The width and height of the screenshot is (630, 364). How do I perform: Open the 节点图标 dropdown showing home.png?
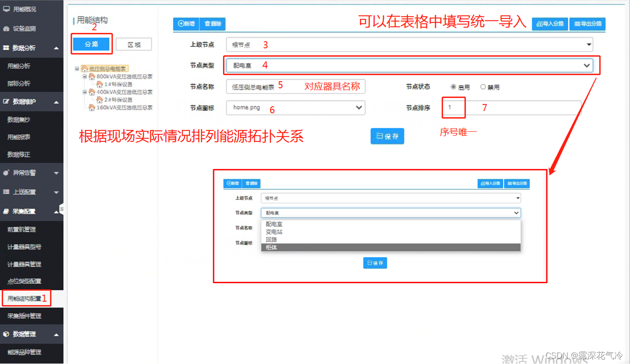coord(295,107)
